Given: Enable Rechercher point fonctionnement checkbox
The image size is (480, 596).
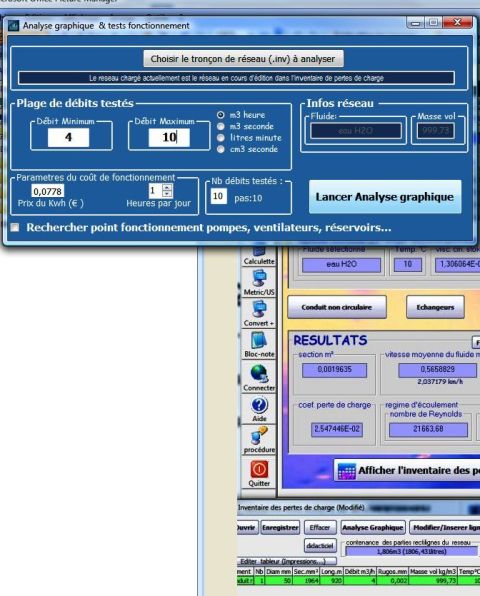Looking at the screenshot, I should coord(15,227).
